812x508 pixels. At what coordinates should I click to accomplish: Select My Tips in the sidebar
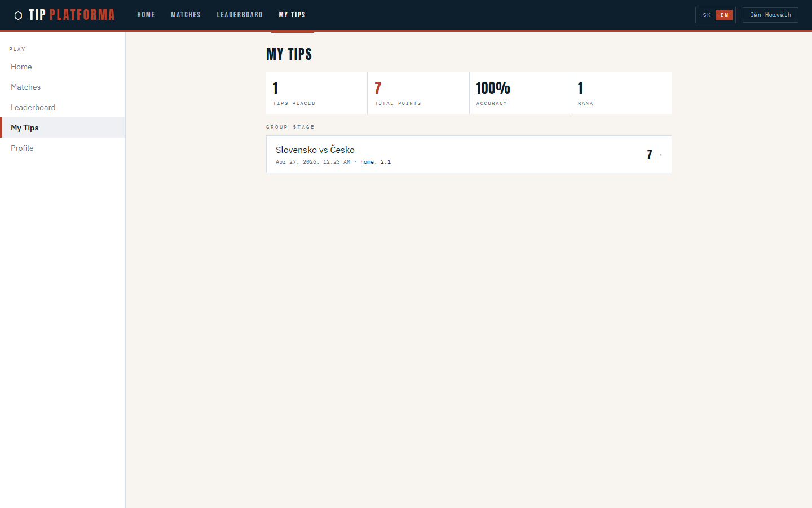[x=25, y=128]
